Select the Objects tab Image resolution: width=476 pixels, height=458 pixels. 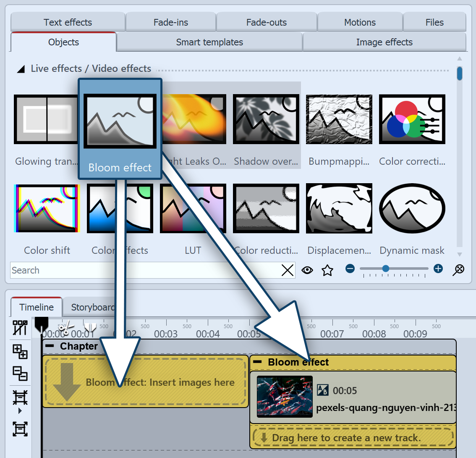pos(63,42)
